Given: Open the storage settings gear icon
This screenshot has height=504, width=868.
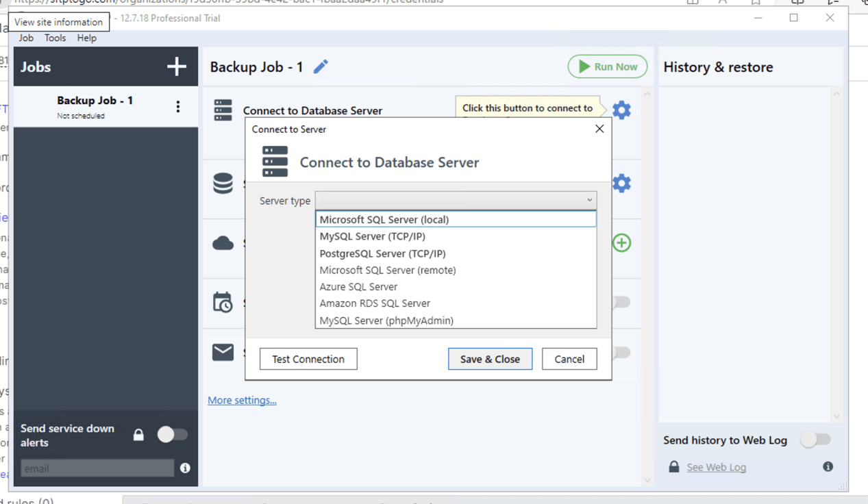Looking at the screenshot, I should [x=621, y=183].
